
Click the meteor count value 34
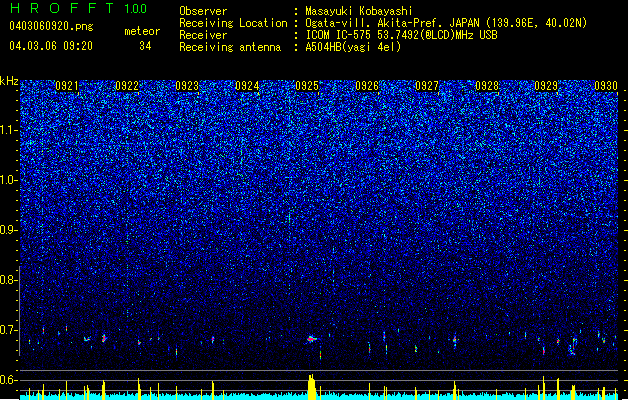tap(145, 46)
